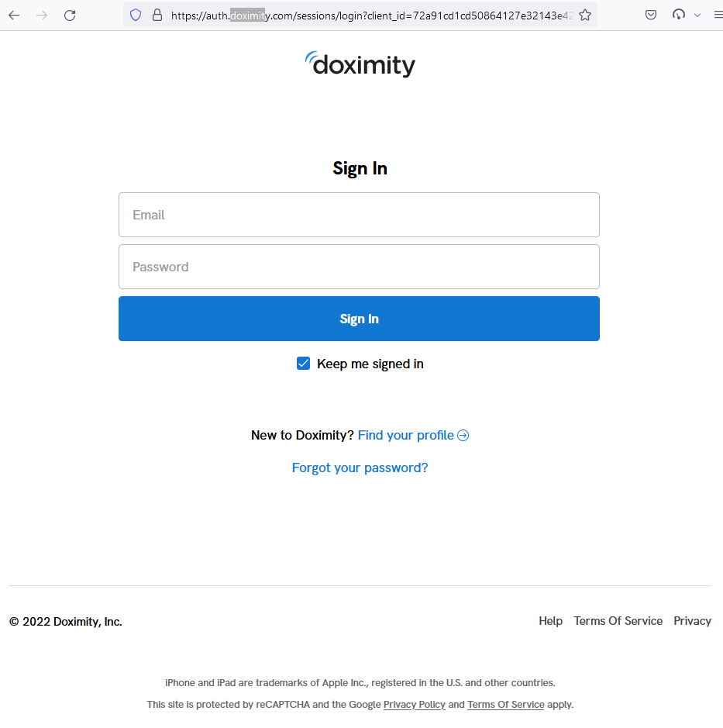Screen dimensions: 723x728
Task: Click inside the Email field
Action: [x=359, y=215]
